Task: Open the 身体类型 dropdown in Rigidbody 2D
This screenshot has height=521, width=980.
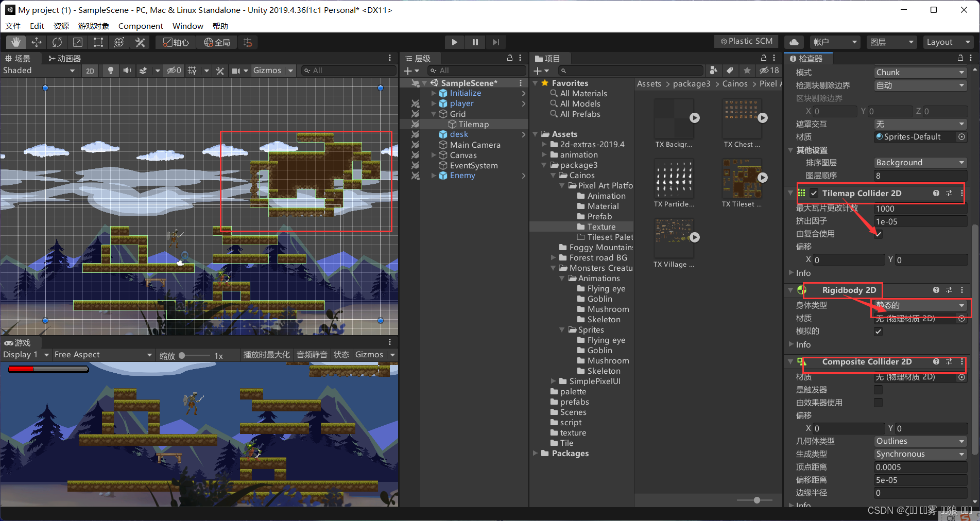Action: tap(920, 305)
